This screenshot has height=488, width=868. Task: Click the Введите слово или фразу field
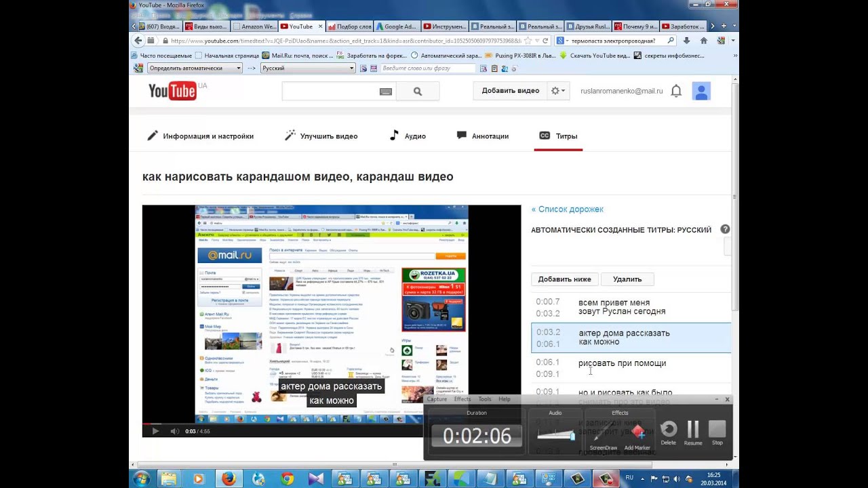428,68
